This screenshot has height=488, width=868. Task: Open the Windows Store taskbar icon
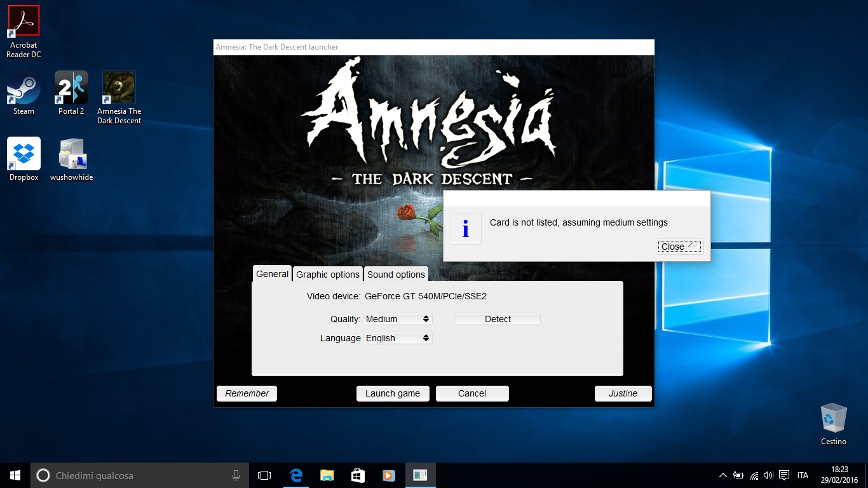point(358,475)
